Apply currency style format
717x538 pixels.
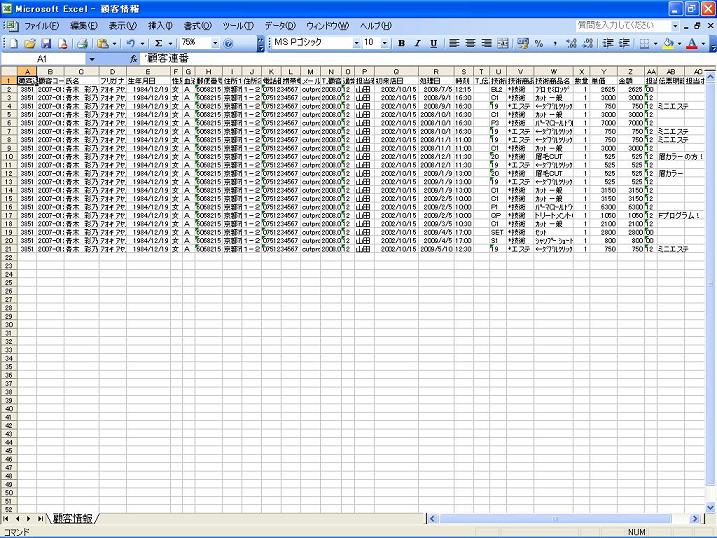[x=523, y=43]
